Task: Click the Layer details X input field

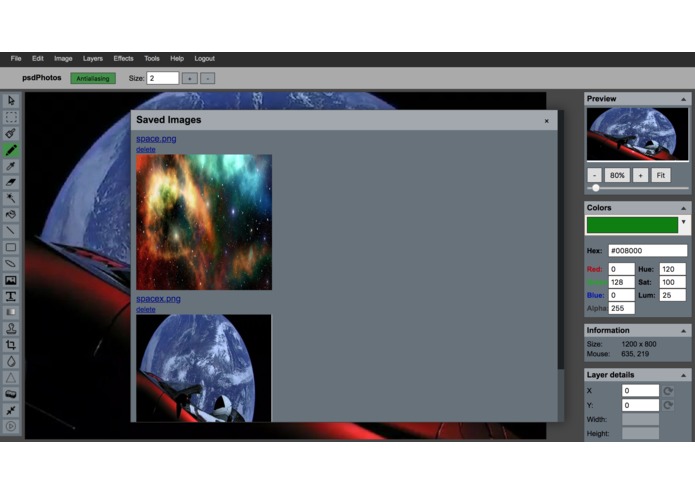Action: coord(640,391)
